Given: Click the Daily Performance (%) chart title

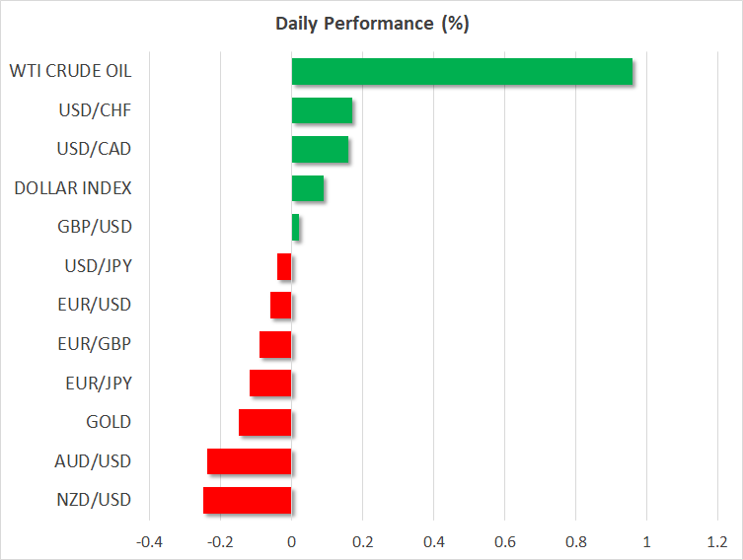Looking at the screenshot, I should [371, 24].
